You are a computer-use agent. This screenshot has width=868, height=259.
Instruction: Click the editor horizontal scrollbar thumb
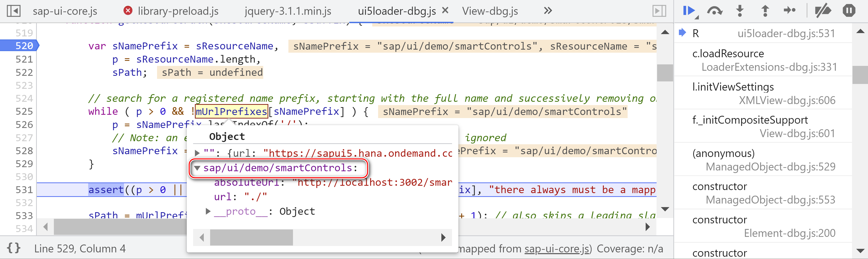(121, 227)
